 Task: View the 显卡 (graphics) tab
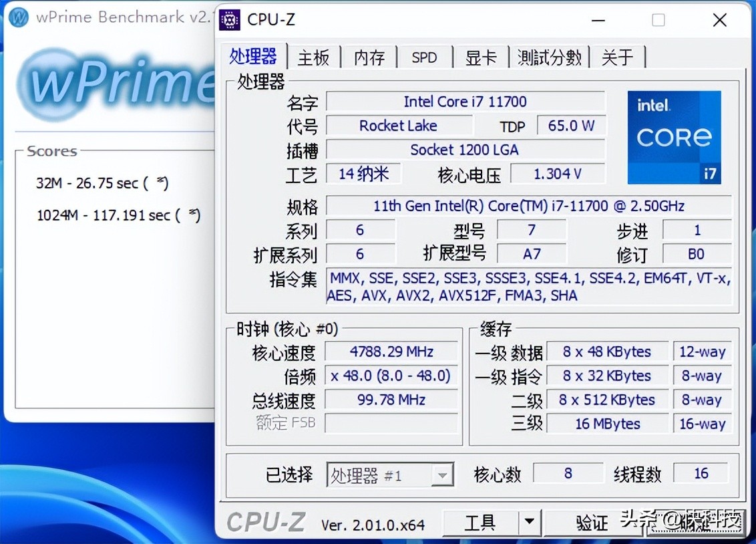(481, 58)
